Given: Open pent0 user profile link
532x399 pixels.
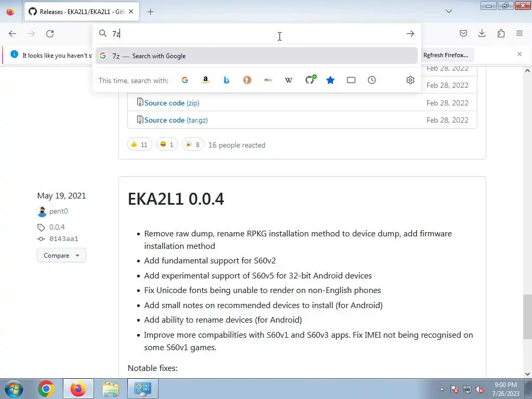Looking at the screenshot, I should pos(58,211).
